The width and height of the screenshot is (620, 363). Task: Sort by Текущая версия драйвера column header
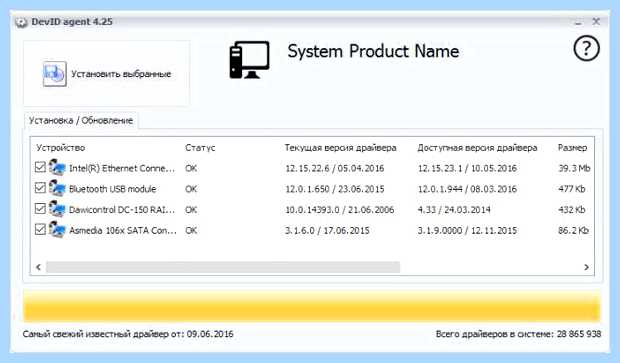coord(340,148)
